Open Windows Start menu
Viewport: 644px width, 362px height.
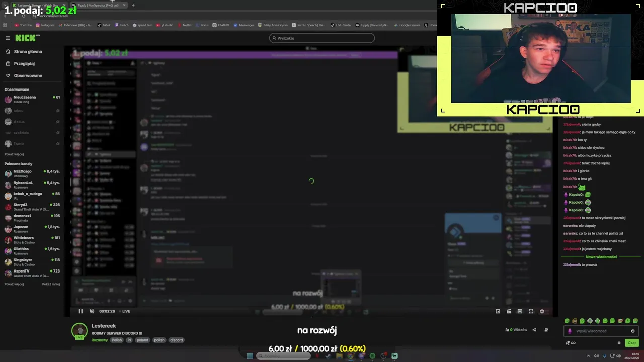click(x=249, y=356)
